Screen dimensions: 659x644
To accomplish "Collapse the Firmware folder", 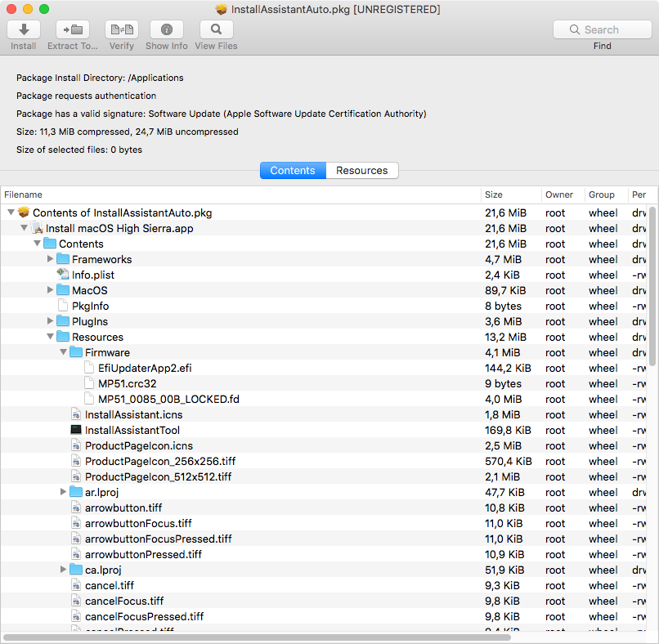I will [64, 352].
